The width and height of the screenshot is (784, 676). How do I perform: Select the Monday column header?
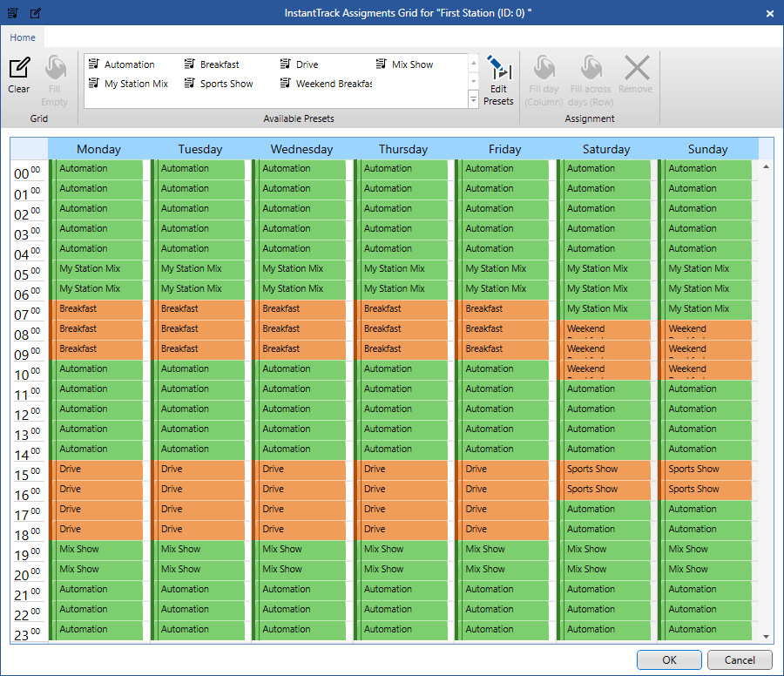pos(98,149)
